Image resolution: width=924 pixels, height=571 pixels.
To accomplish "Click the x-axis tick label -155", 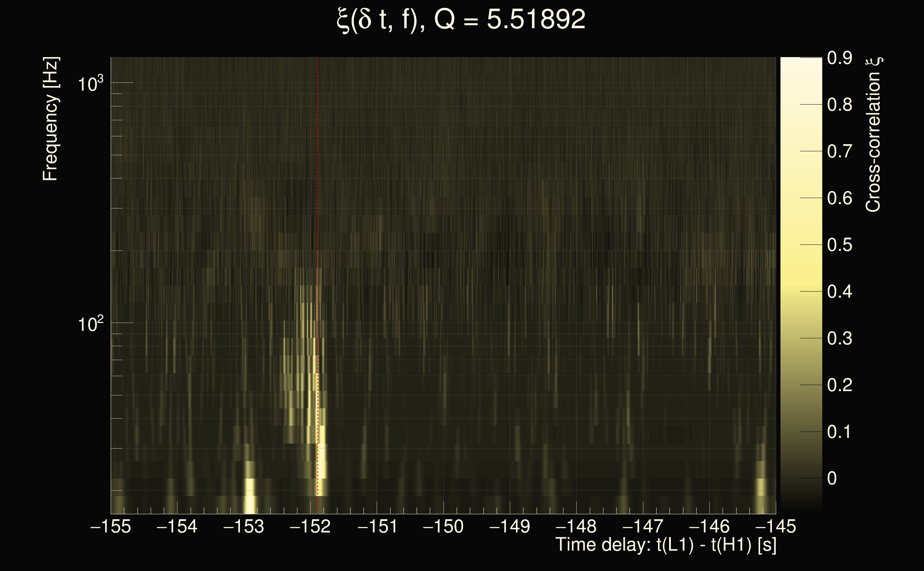I will pos(111,526).
